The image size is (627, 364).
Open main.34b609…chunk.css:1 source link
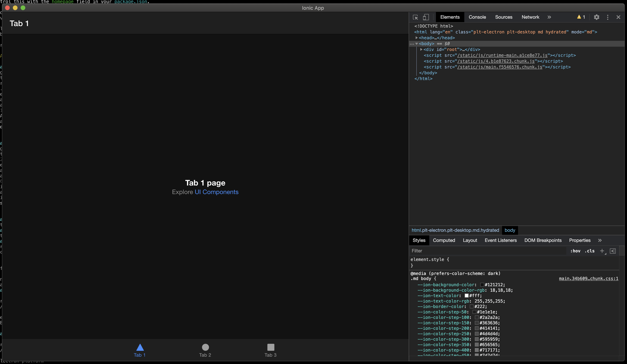click(x=588, y=278)
